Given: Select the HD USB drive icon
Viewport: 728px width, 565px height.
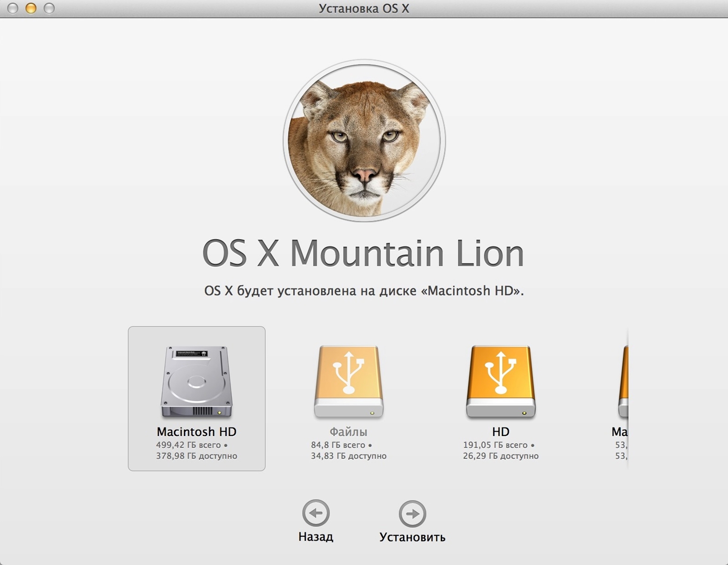Looking at the screenshot, I should click(501, 382).
